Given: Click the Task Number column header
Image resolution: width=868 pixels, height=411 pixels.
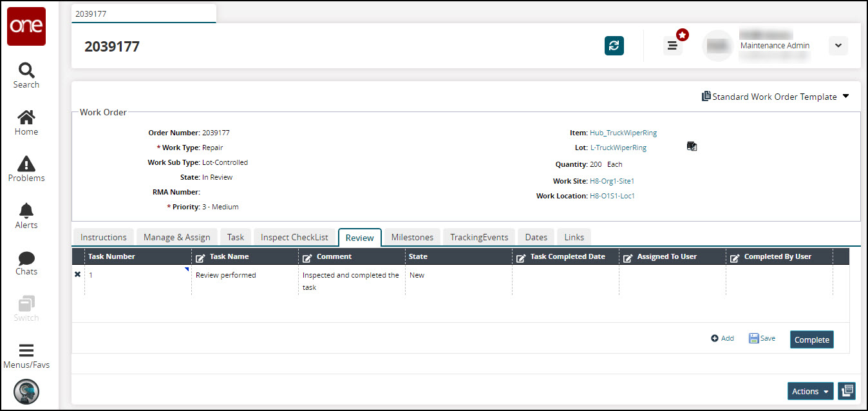Looking at the screenshot, I should pyautogui.click(x=138, y=256).
